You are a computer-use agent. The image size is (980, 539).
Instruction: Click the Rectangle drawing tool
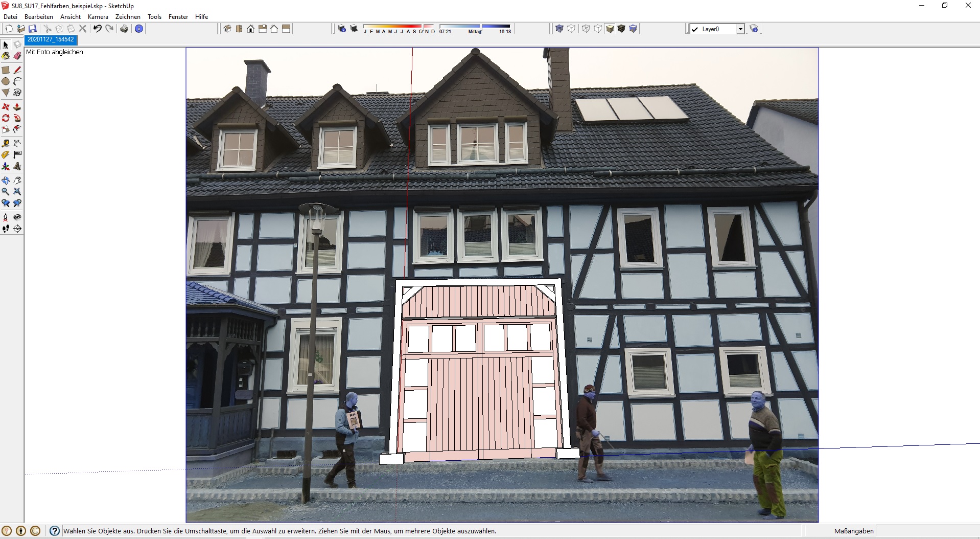(6, 70)
